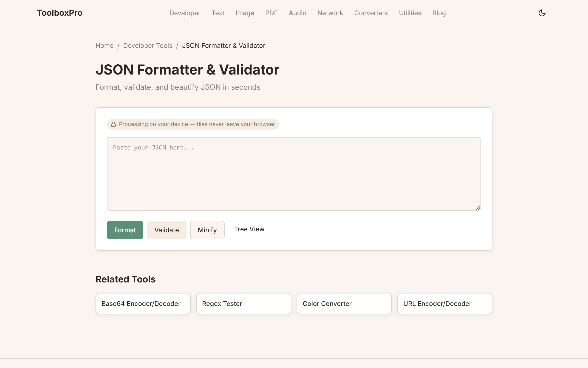
Task: Click the JSON Formatter & Validator page title
Action: point(187,70)
